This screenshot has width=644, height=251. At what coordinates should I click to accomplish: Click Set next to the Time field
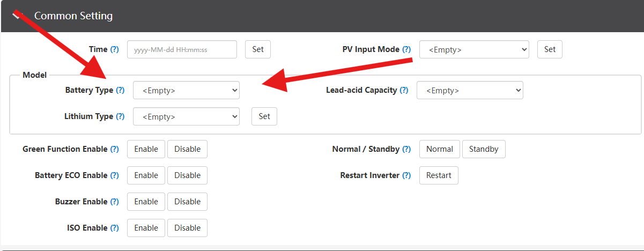point(258,49)
